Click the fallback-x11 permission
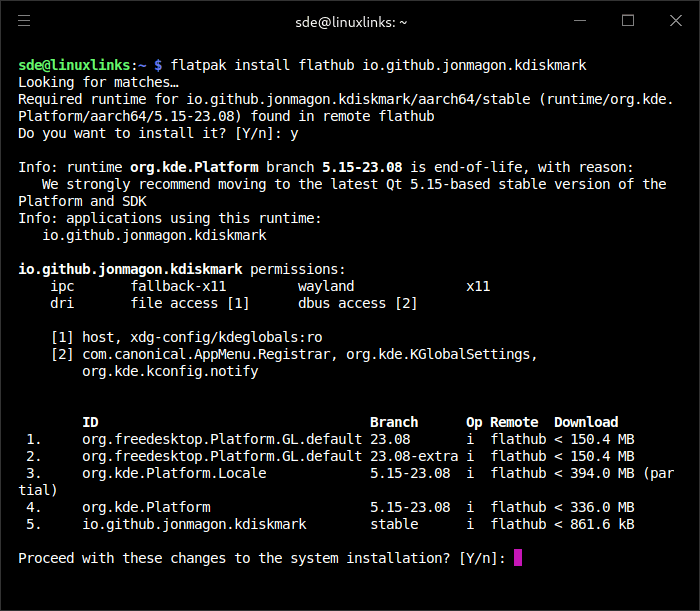700x611 pixels. pyautogui.click(x=178, y=286)
